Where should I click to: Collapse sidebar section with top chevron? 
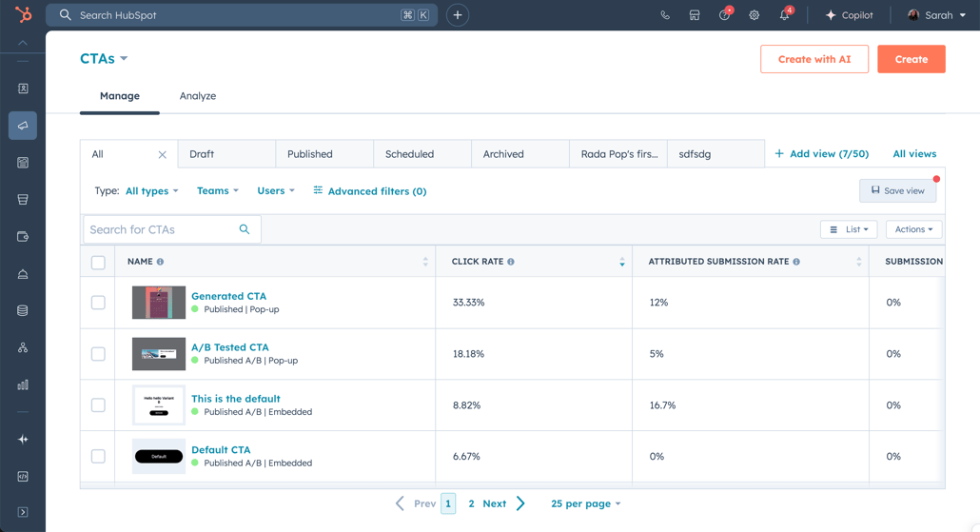pos(23,43)
